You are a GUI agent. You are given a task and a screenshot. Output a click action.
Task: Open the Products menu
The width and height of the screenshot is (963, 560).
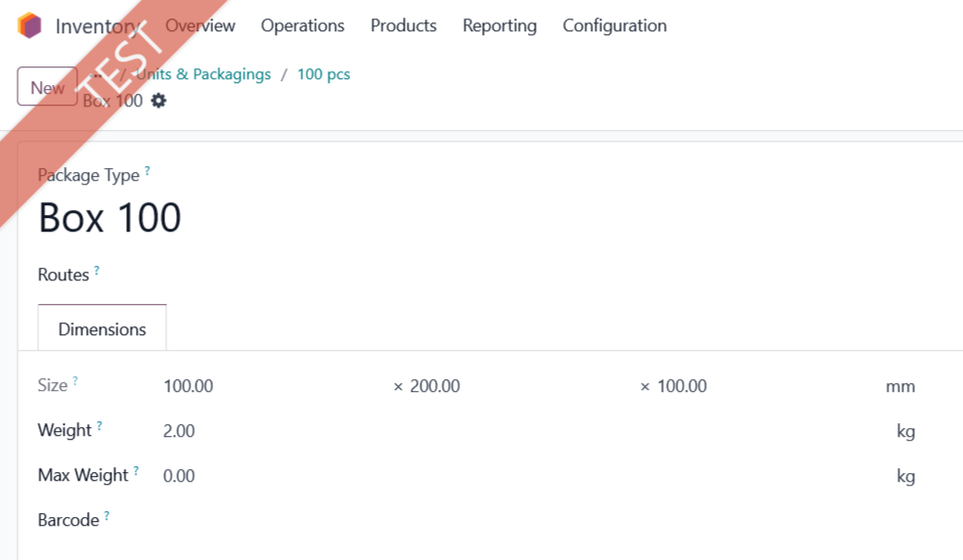[x=404, y=25]
